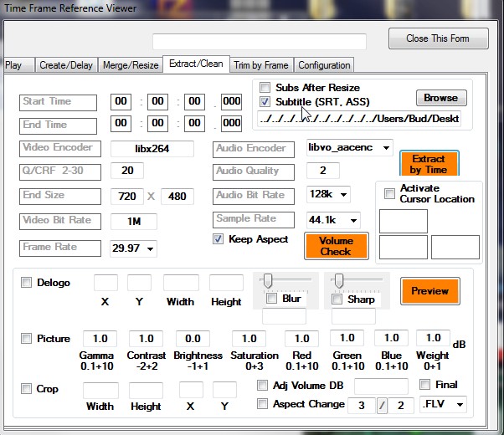Check the Final option
This screenshot has height=435, width=504.
(x=425, y=384)
